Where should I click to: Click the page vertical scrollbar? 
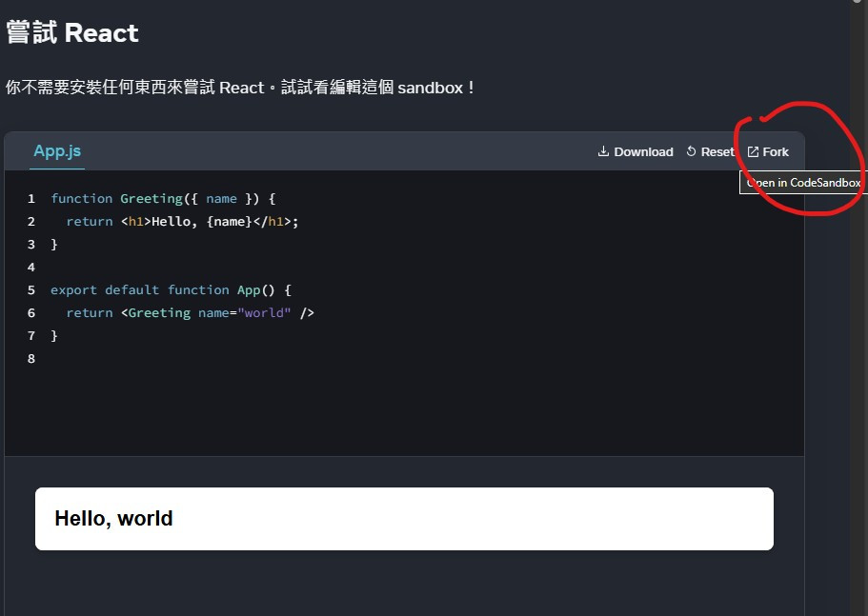tap(858, 308)
